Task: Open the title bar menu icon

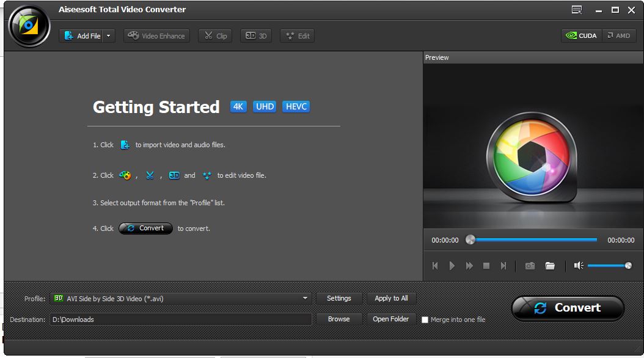Action: pyautogui.click(x=577, y=10)
